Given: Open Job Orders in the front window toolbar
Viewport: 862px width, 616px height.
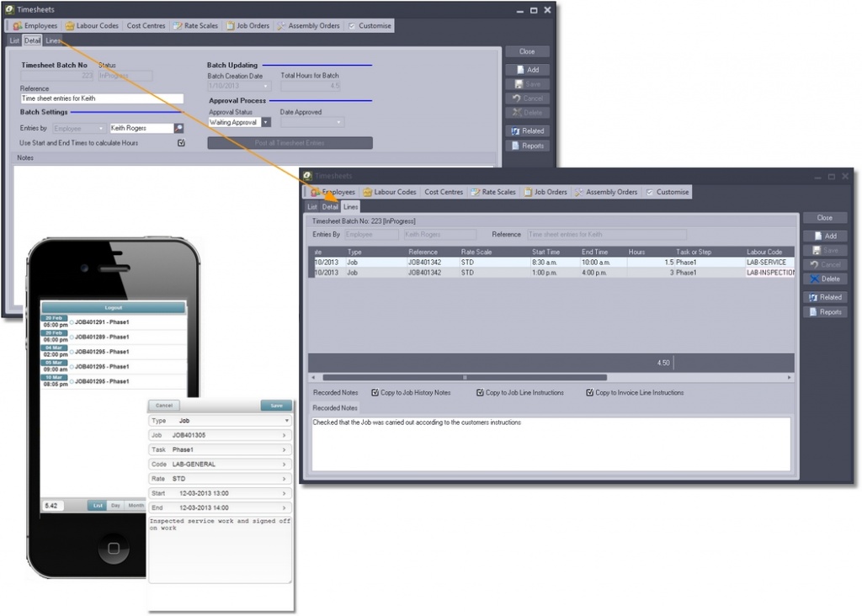Looking at the screenshot, I should (x=545, y=192).
